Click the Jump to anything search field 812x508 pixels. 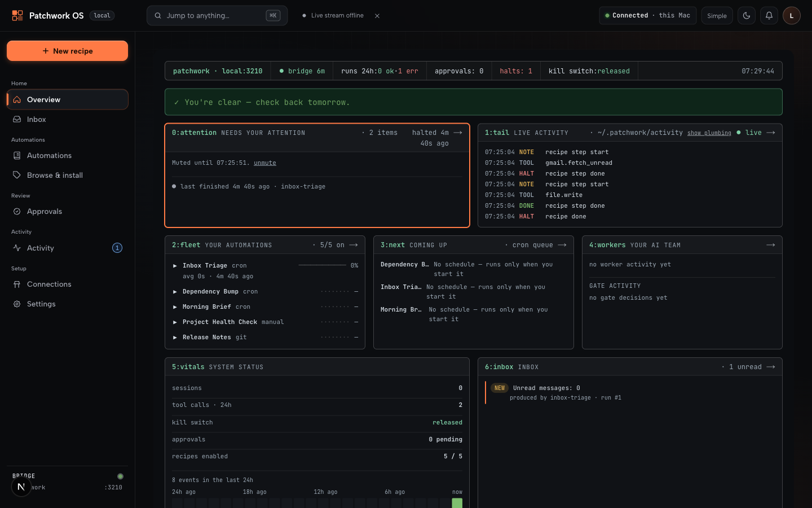click(x=217, y=16)
